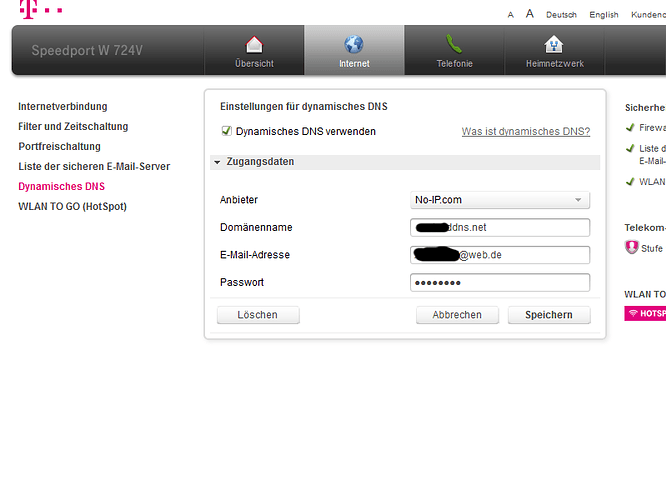Collapse the Zugangsdaten section
Screen dimensions: 666x500
point(405,162)
